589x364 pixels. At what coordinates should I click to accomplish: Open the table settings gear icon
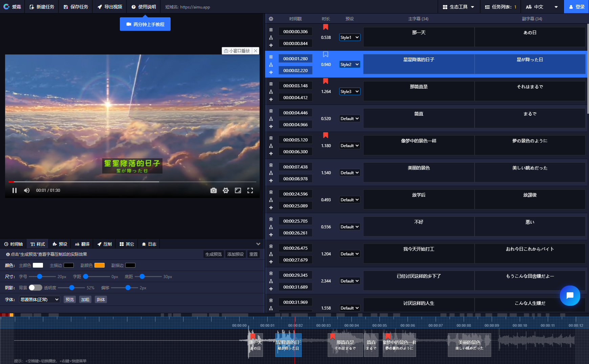pos(271,19)
